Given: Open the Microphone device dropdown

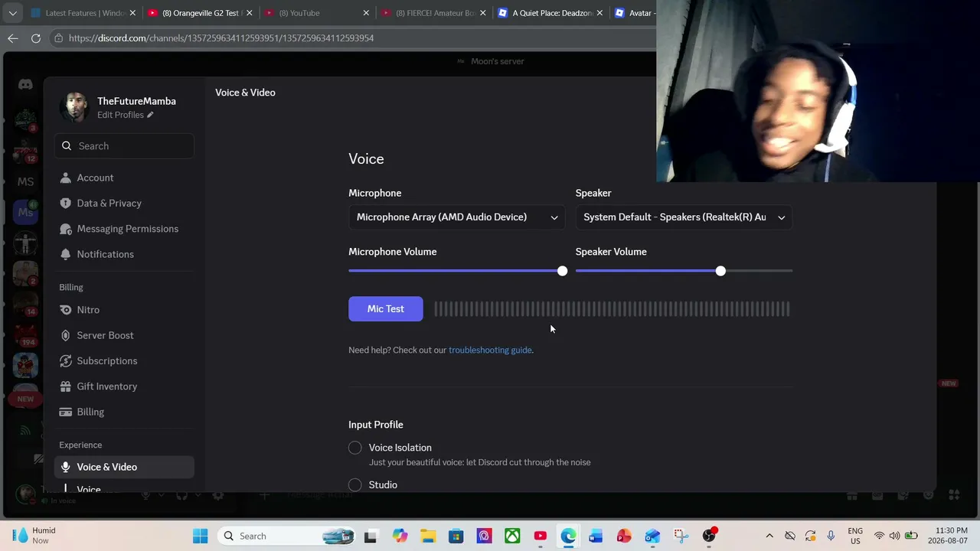Looking at the screenshot, I should (x=457, y=217).
